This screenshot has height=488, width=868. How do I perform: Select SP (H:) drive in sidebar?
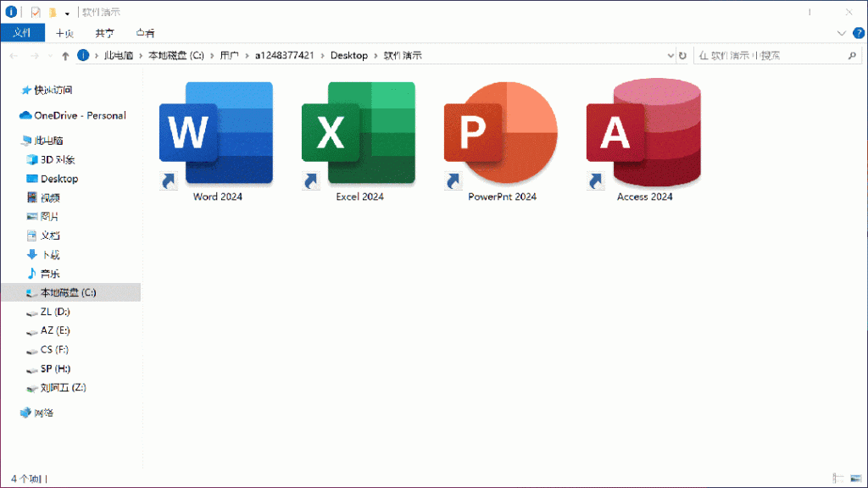(55, 369)
